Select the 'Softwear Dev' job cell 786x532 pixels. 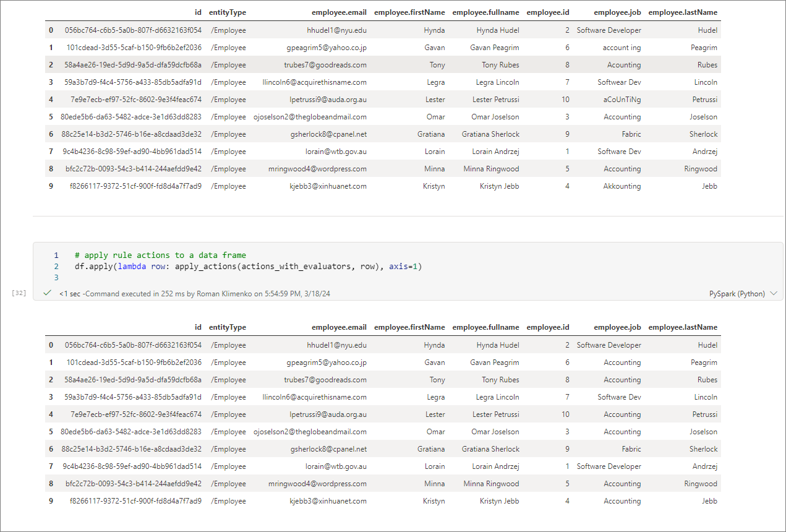[x=619, y=82]
